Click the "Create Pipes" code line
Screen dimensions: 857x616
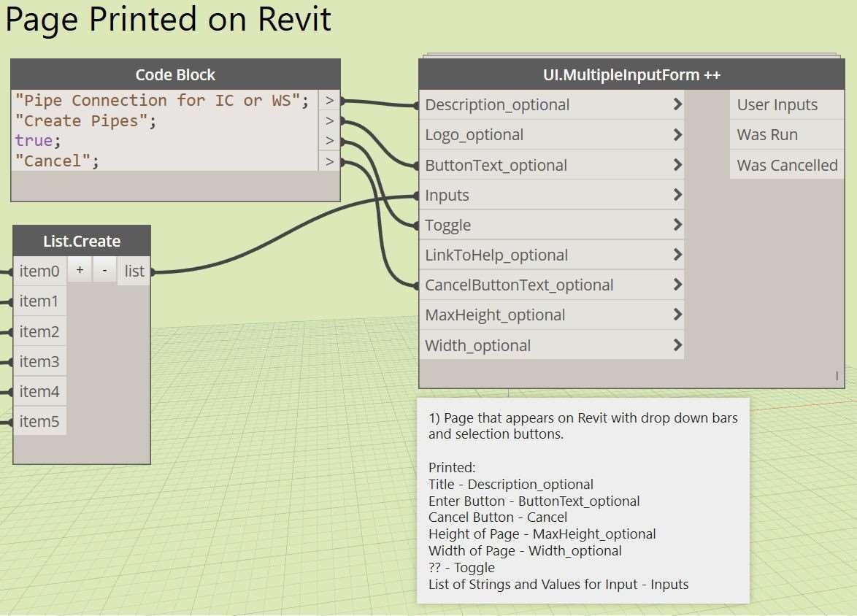(86, 121)
